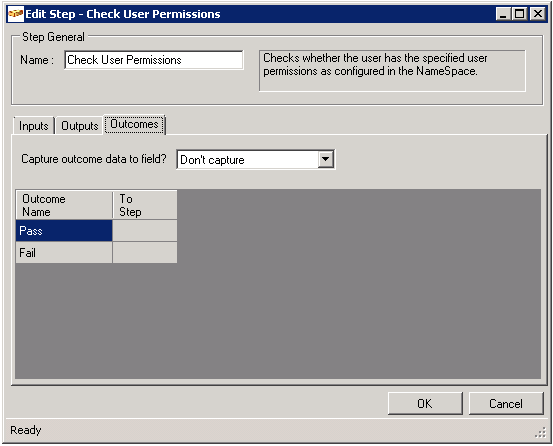The image size is (553, 446).
Task: Click the resize grip in status bar
Action: (540, 433)
